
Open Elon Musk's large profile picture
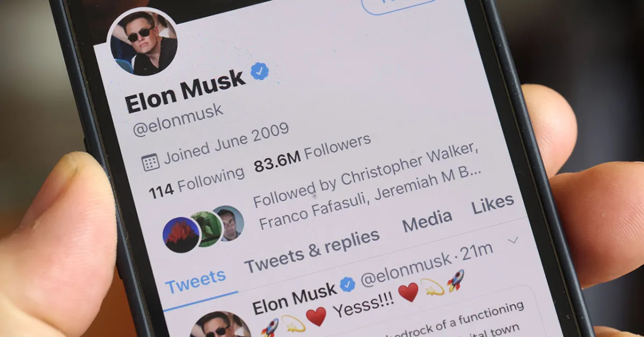pos(143,42)
